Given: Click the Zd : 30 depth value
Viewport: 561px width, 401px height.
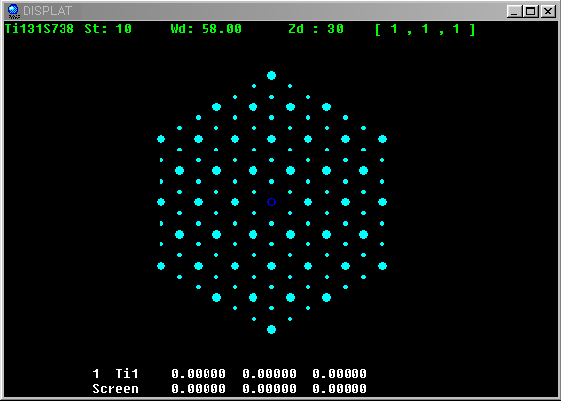Looking at the screenshot, I should click(x=316, y=29).
